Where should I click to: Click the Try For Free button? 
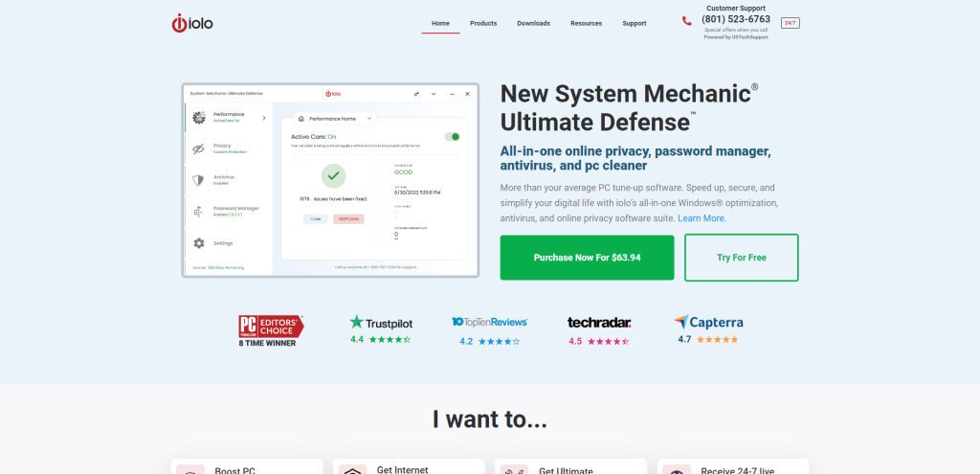[x=742, y=258]
